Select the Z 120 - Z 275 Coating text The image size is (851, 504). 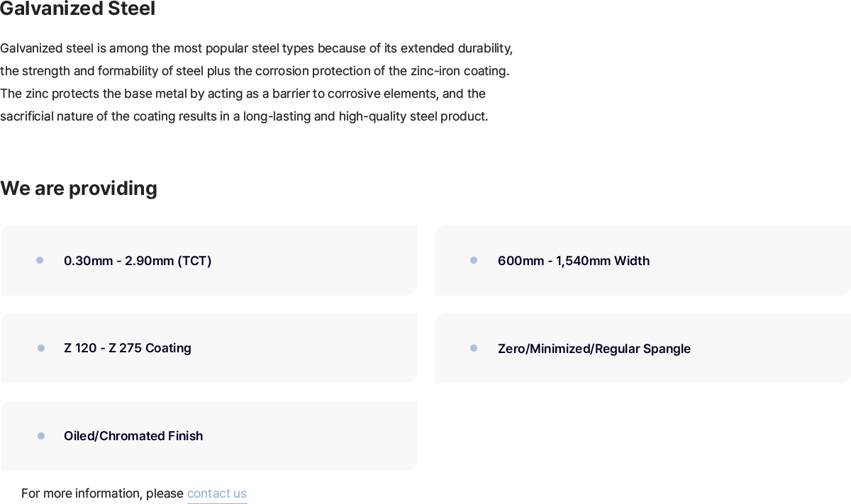coord(128,348)
